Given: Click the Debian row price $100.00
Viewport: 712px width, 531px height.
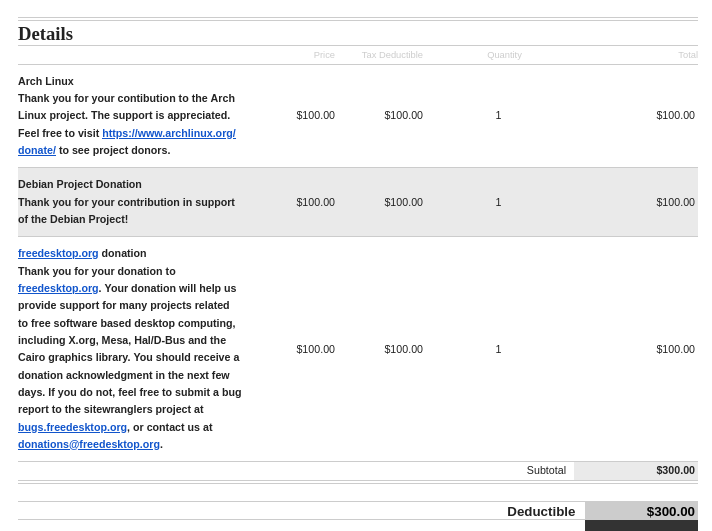Looking at the screenshot, I should [x=316, y=202].
